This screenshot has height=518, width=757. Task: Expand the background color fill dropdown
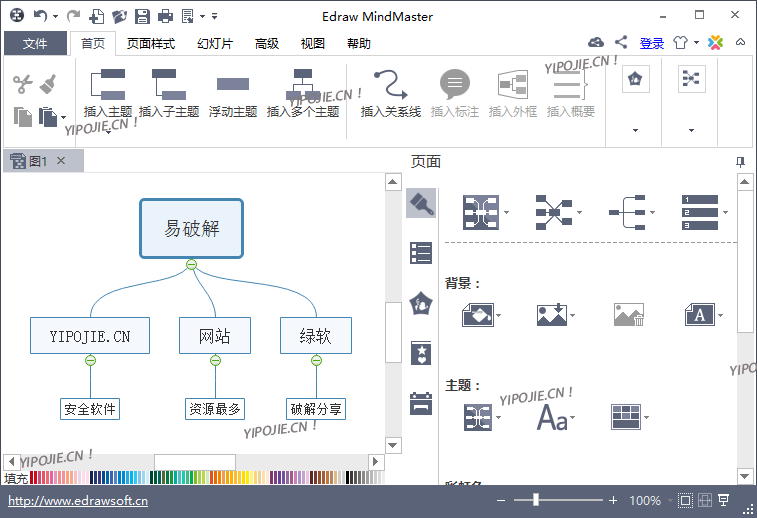click(499, 316)
